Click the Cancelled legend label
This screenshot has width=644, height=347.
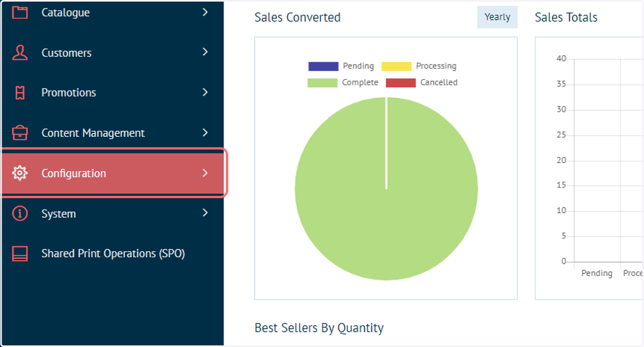pos(439,83)
